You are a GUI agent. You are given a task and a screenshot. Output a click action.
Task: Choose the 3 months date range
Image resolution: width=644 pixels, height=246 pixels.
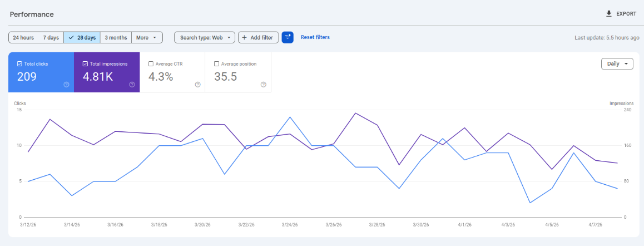(116, 37)
